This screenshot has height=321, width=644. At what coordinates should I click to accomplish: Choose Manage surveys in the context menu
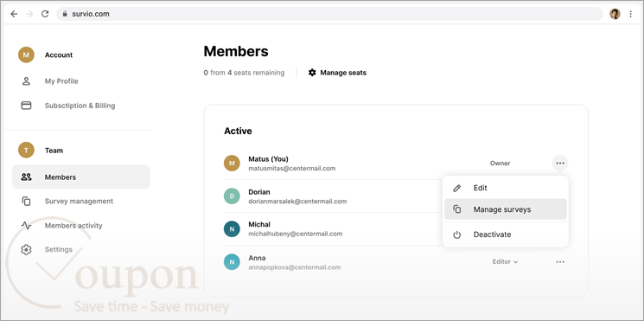point(506,209)
